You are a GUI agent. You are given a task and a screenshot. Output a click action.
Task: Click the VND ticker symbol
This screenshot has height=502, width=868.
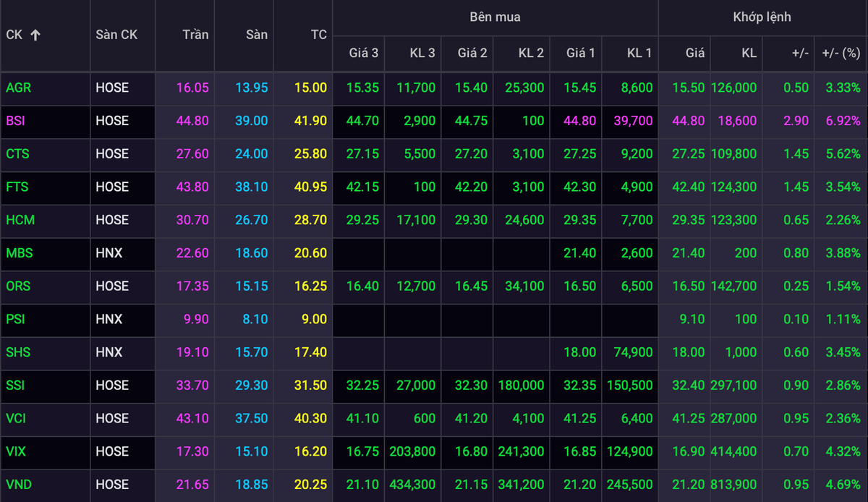[18, 485]
